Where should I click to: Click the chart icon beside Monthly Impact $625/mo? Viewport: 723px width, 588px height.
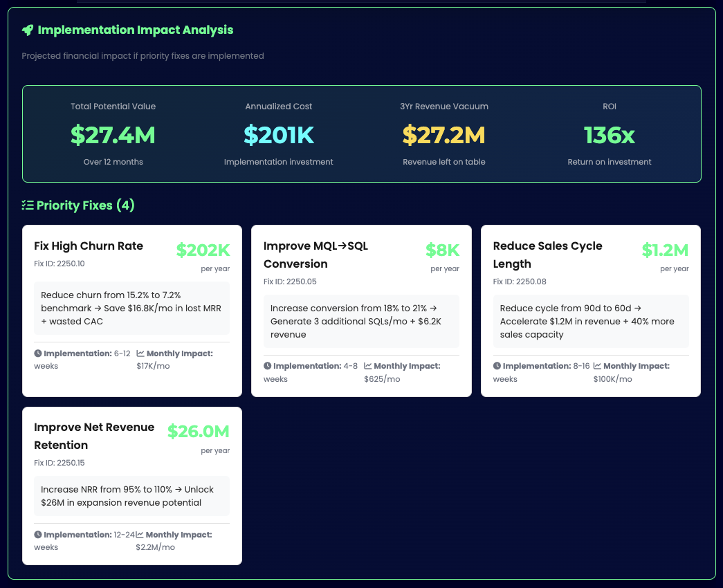click(366, 365)
